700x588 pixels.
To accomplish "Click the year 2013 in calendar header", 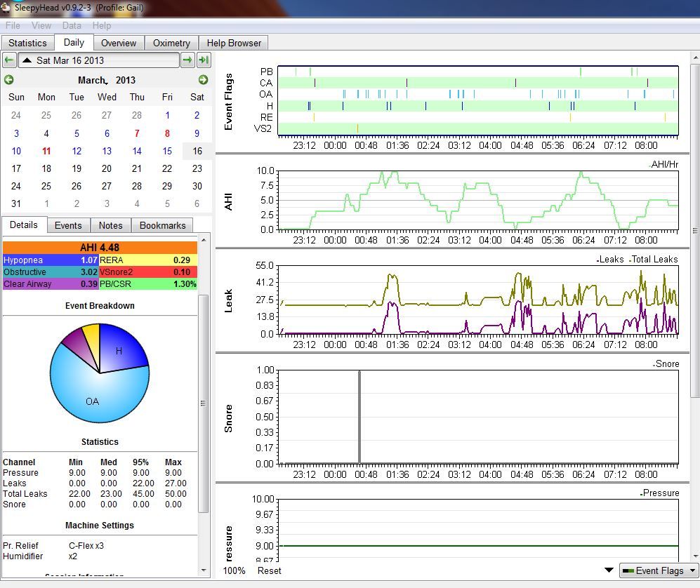I will pyautogui.click(x=126, y=80).
